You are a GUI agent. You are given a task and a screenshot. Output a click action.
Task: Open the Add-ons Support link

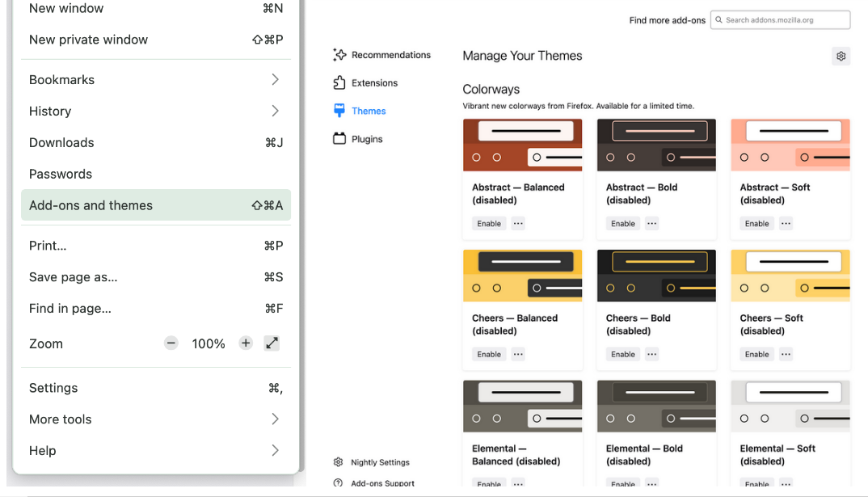374,483
